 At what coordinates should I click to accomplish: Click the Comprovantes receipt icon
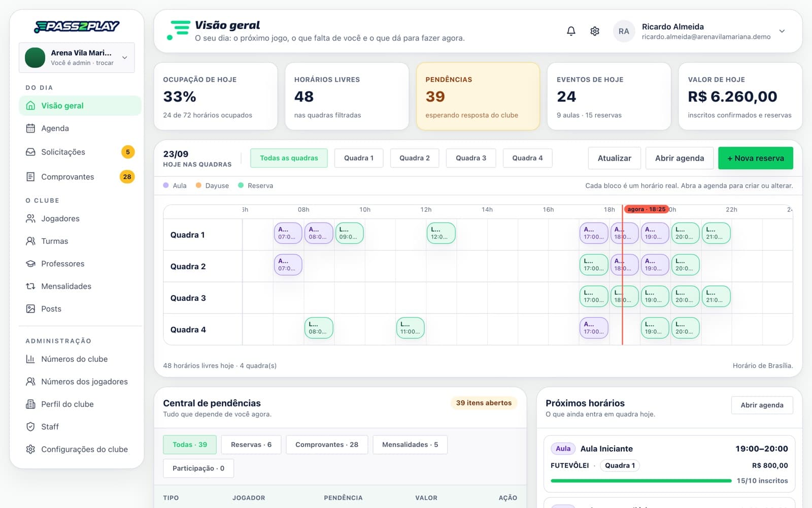coord(30,177)
